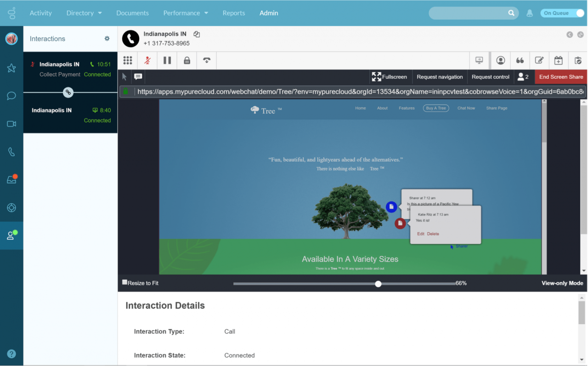588x366 pixels.
Task: Put the call on hold
Action: pyautogui.click(x=167, y=61)
